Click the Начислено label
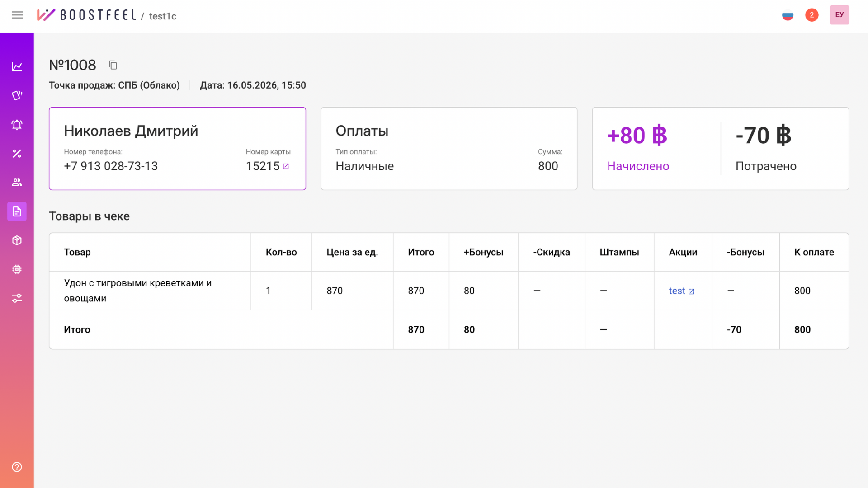This screenshot has height=488, width=868. coord(638,166)
